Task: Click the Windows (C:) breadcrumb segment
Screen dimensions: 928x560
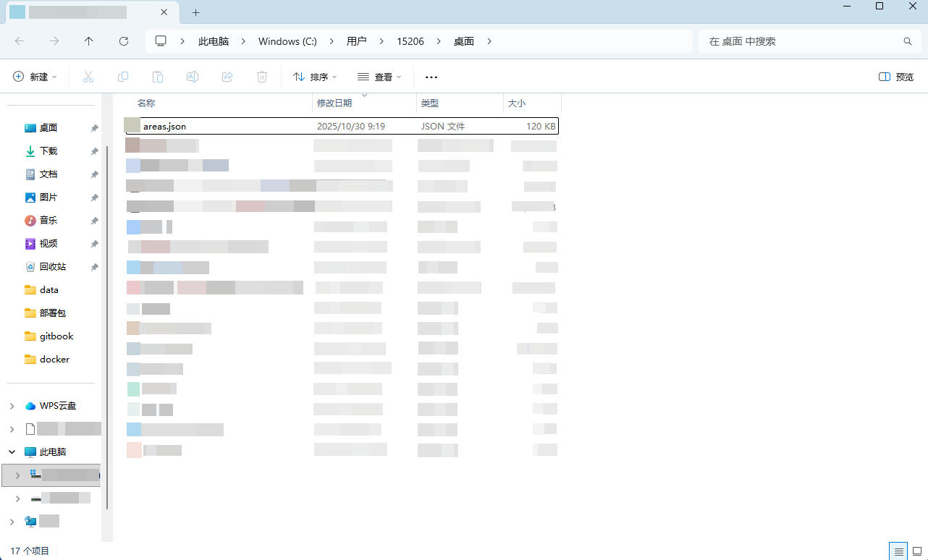Action: (x=287, y=41)
